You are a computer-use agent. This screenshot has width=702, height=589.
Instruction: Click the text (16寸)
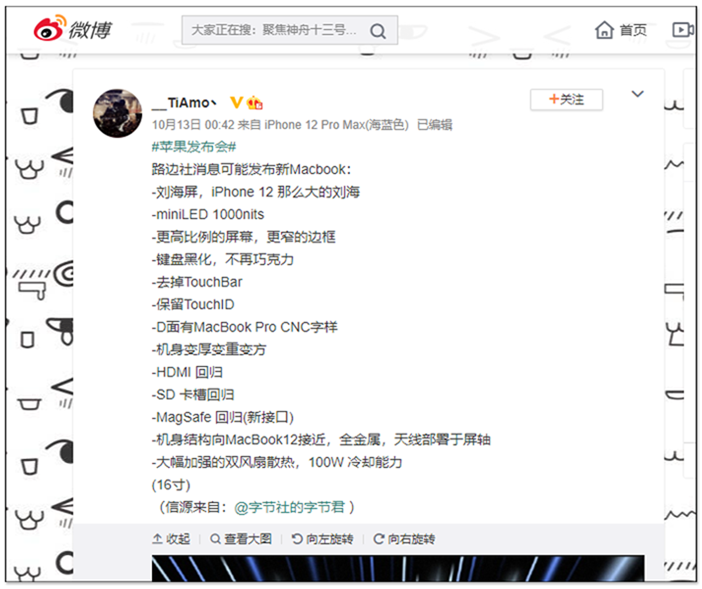pyautogui.click(x=171, y=485)
